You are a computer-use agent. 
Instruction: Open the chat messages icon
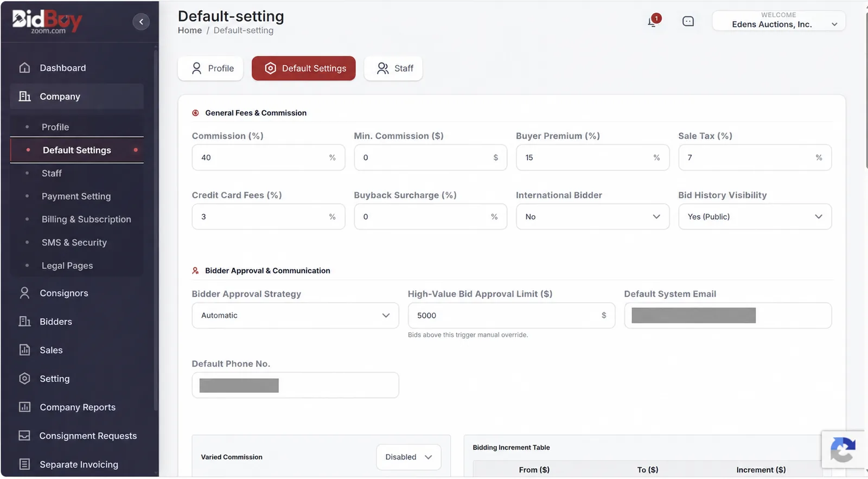[x=688, y=21]
